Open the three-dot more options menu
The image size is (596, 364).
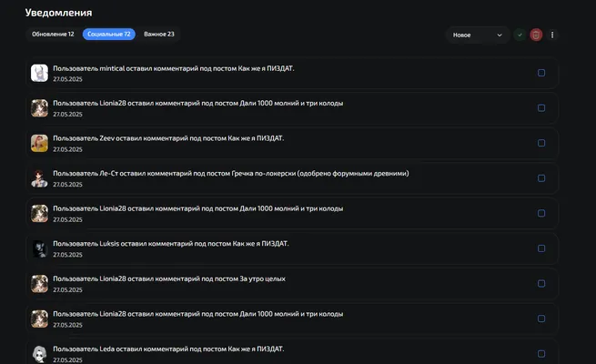tap(552, 35)
